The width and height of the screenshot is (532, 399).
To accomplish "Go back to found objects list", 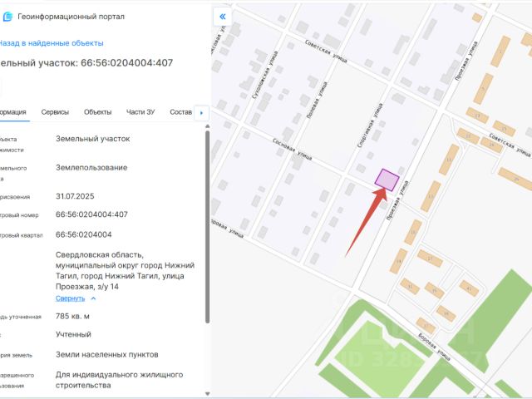I will click(51, 43).
